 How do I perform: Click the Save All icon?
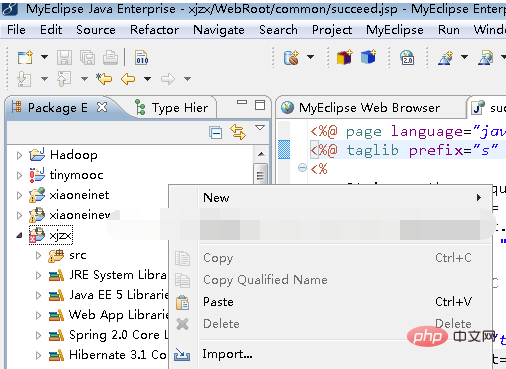(x=87, y=57)
